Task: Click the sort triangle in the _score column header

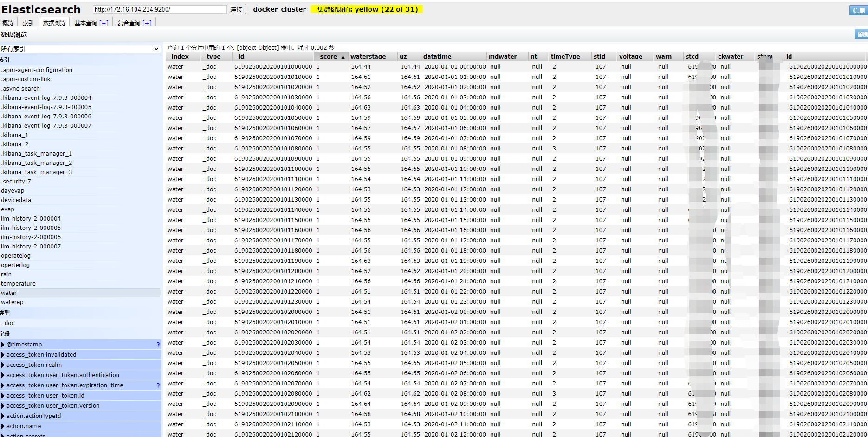Action: tap(343, 56)
